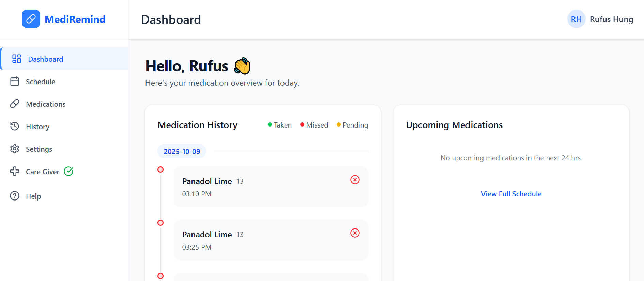Select the Taken status legend dot
The width and height of the screenshot is (644, 281).
point(270,125)
